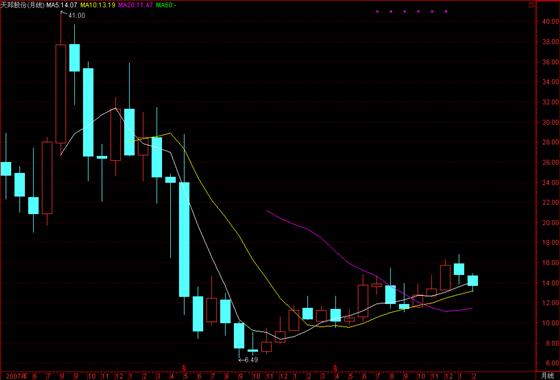The height and width of the screenshot is (380, 560).
Task: Click the 40.00 label on the price axis
Action: click(x=550, y=21)
